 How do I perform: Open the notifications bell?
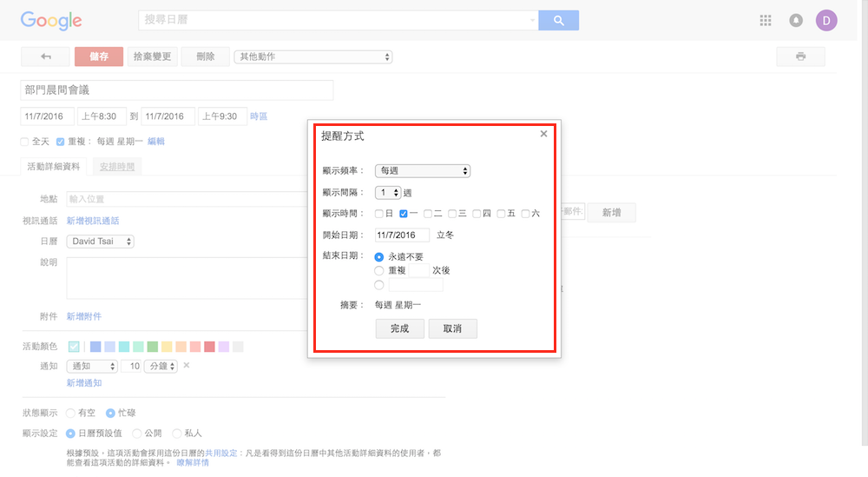coord(796,21)
